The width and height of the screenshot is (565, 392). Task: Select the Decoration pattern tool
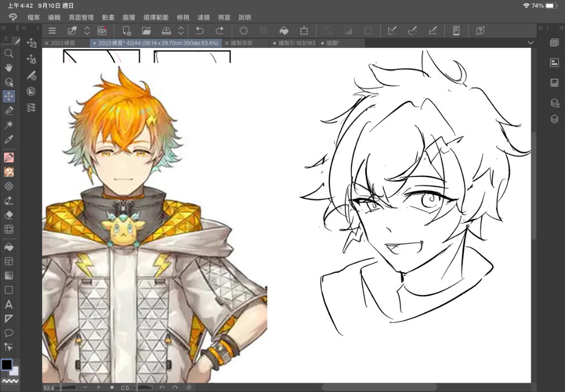tap(9, 186)
